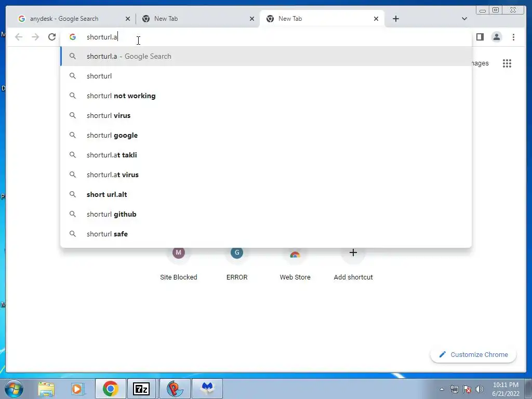The width and height of the screenshot is (532, 399).
Task: Open the Windows Start menu orb
Action: tap(14, 389)
